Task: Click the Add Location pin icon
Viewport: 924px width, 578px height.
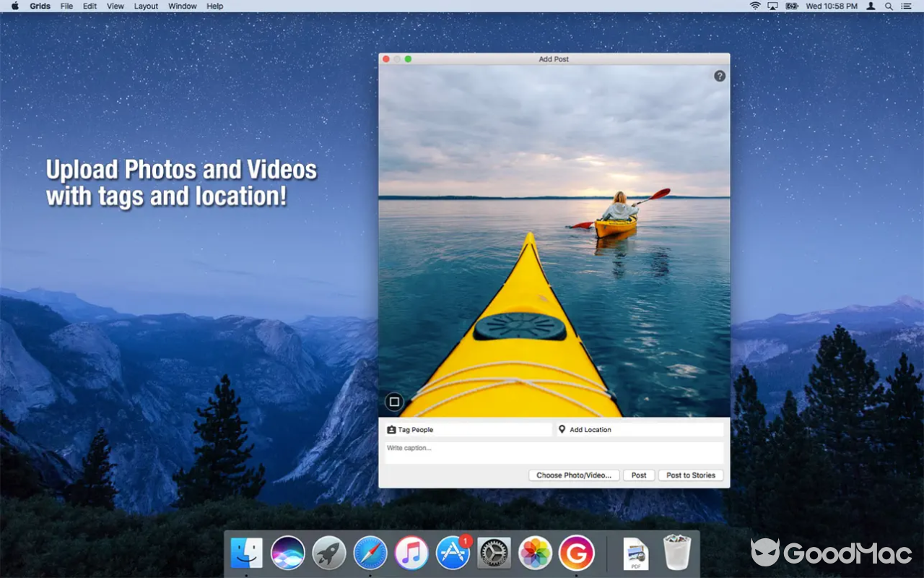Action: tap(562, 429)
